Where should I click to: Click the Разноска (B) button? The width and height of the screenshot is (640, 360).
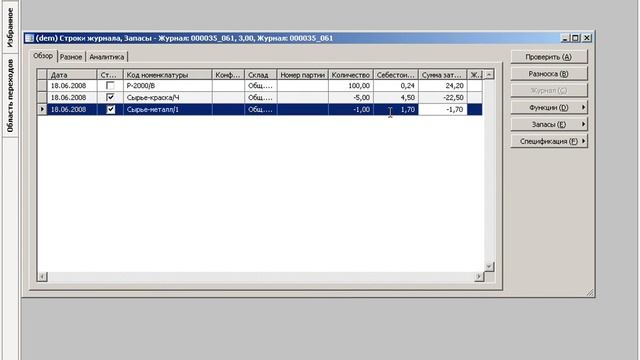point(549,74)
